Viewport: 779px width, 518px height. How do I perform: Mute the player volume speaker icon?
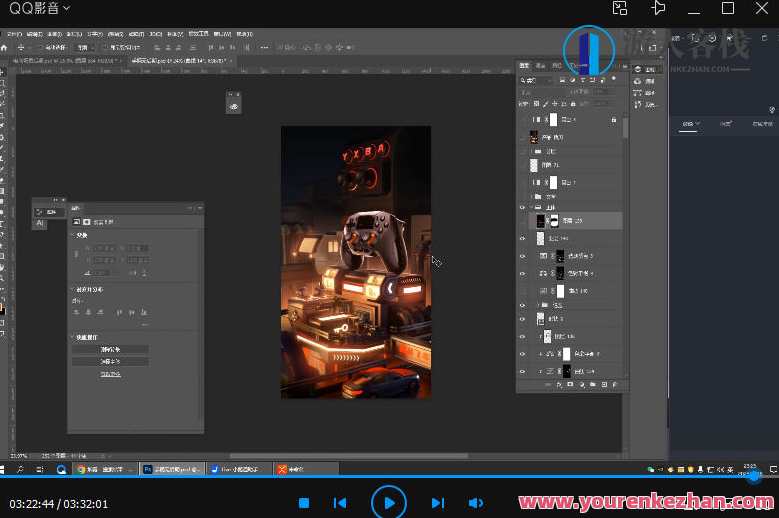tap(476, 503)
